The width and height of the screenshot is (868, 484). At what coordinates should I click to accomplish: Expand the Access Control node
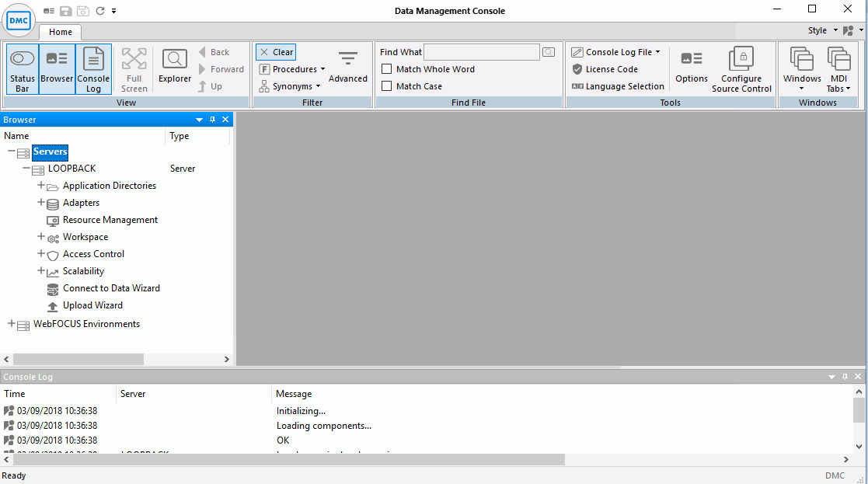click(x=40, y=253)
